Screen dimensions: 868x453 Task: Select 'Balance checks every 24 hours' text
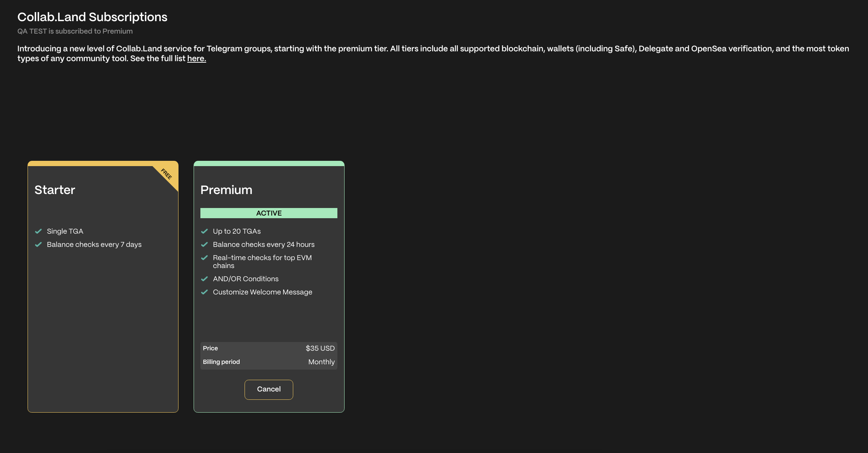click(x=263, y=244)
